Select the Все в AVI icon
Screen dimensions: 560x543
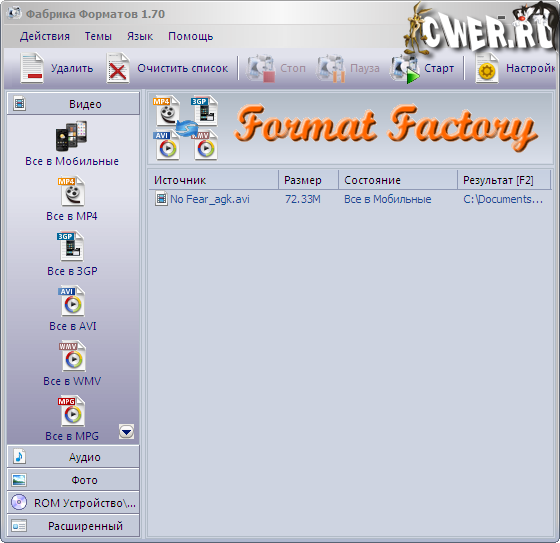(x=71, y=301)
